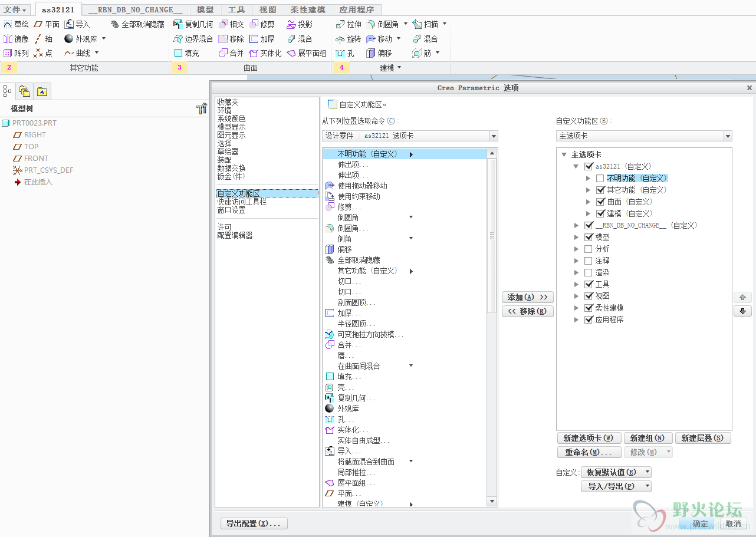This screenshot has width=756, height=537.
Task: Enable the 注释 tab checkbox
Action: click(588, 261)
